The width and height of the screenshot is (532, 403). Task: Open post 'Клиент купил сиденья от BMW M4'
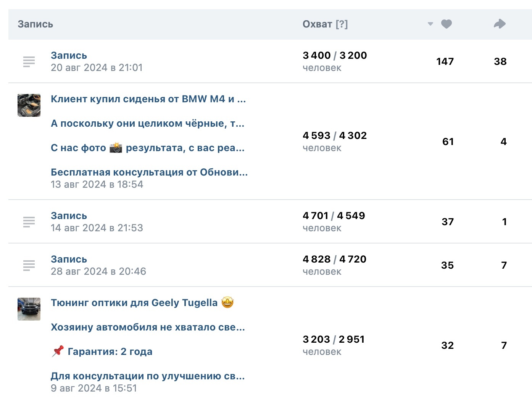click(x=148, y=99)
